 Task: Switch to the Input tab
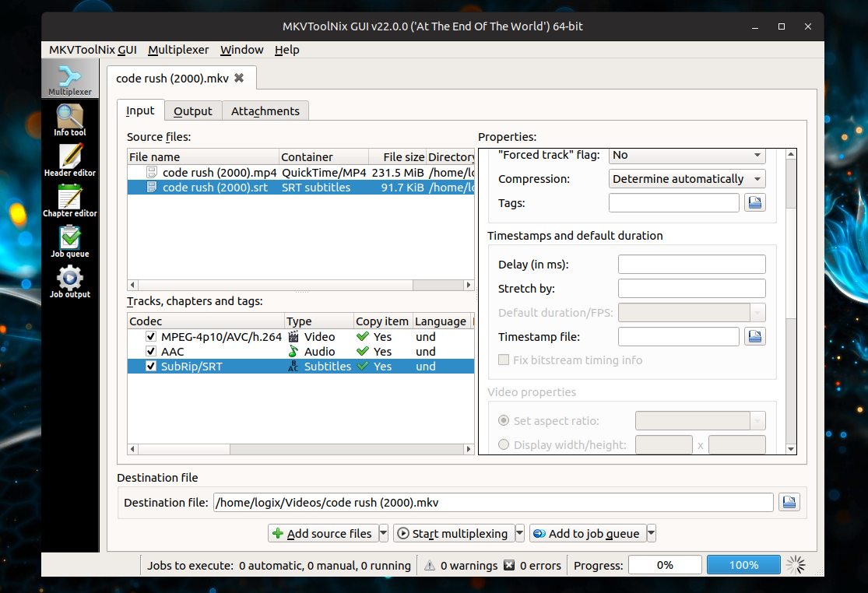[x=141, y=111]
